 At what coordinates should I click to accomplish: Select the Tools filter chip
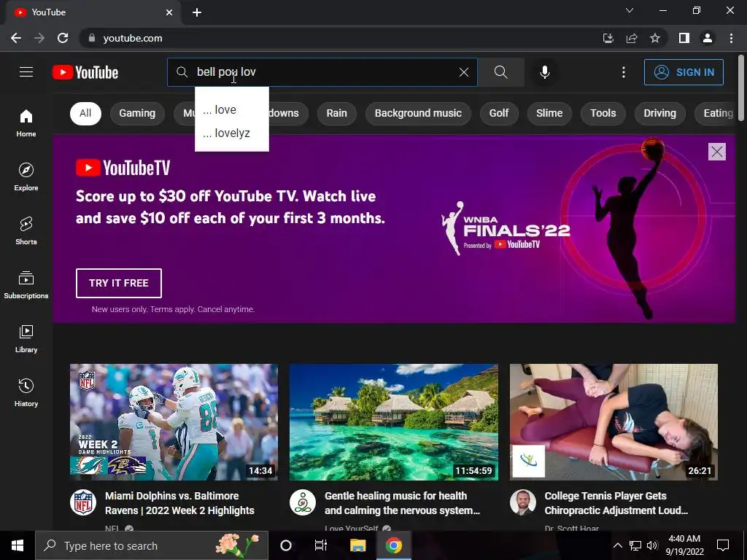tap(603, 113)
